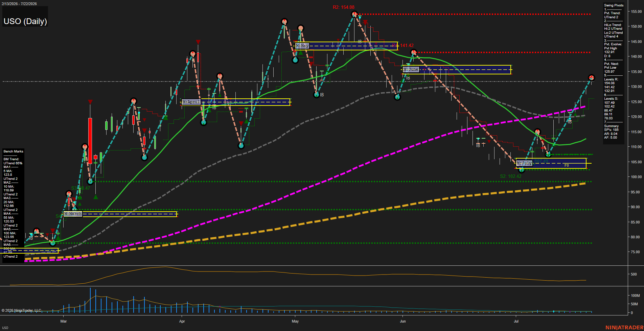Click the 20 MA: 112.66 benchmark value
The image size is (644, 331).
9,204
